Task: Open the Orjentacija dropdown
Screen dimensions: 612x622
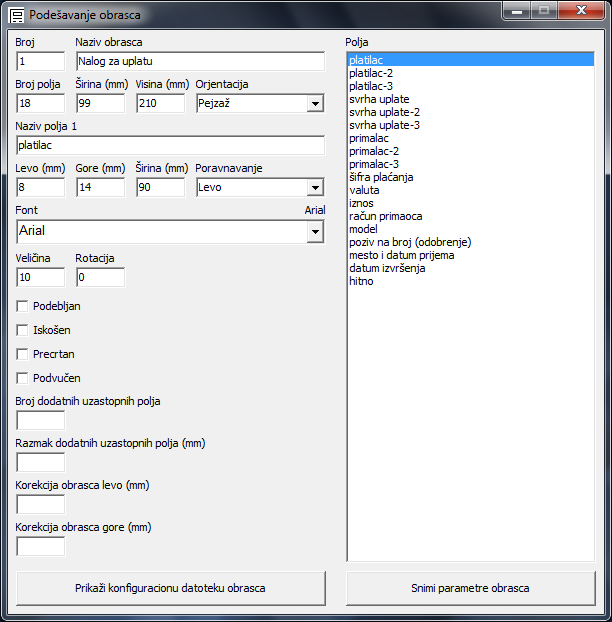Action: pyautogui.click(x=315, y=104)
